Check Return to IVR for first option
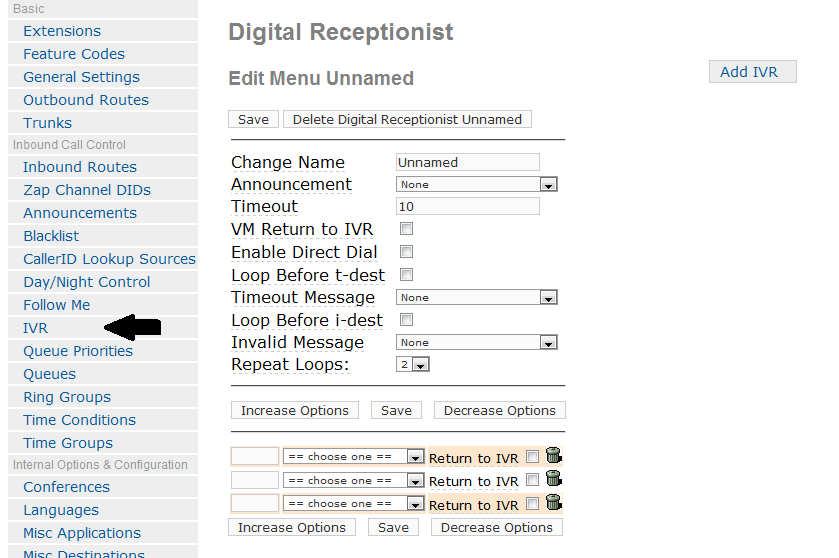Screen dimensions: 839x558 click(532, 457)
